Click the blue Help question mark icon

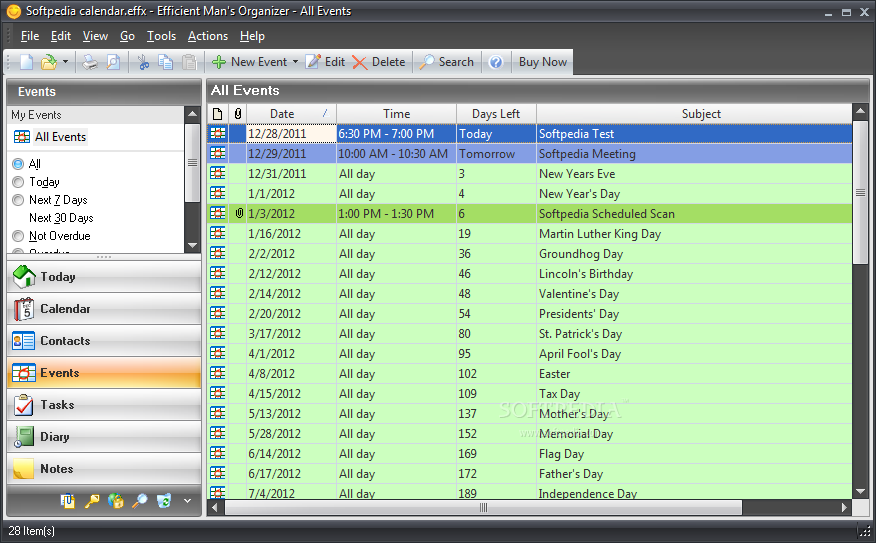pos(496,62)
